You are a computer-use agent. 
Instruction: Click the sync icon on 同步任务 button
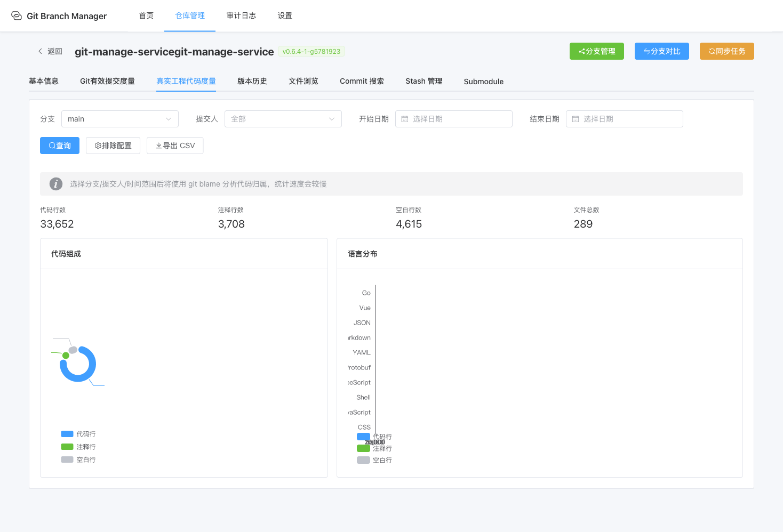click(711, 51)
